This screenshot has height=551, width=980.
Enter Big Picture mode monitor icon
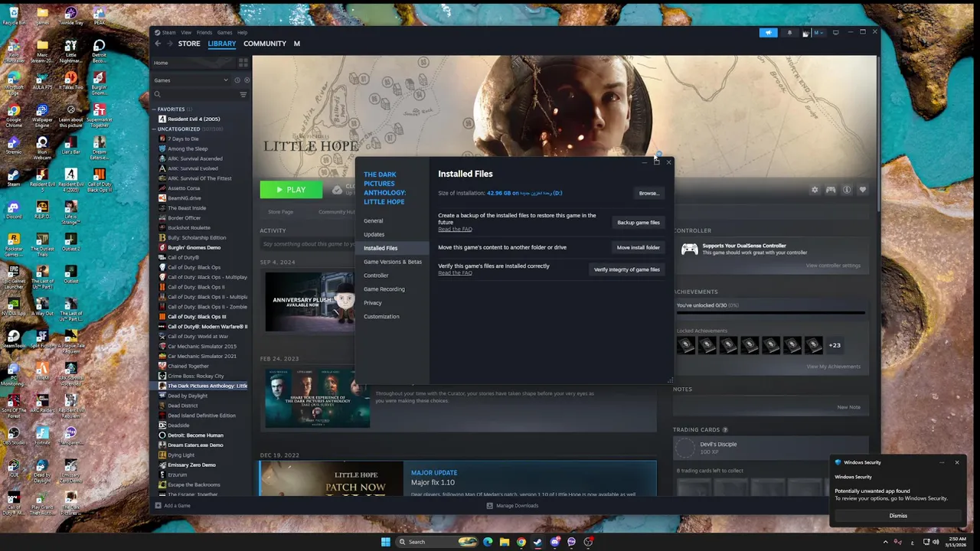coord(835,32)
